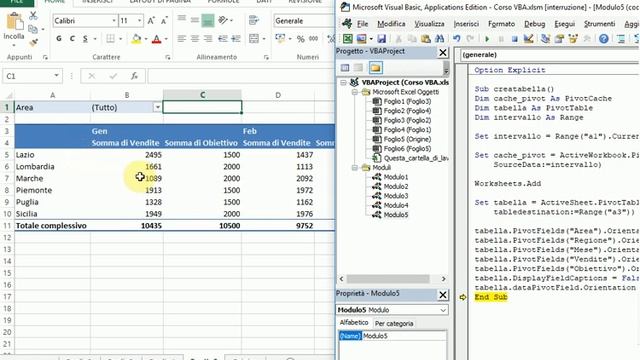The height and width of the screenshot is (360, 640).
Task: Toggle Bold (G) formatting
Action: point(59,39)
